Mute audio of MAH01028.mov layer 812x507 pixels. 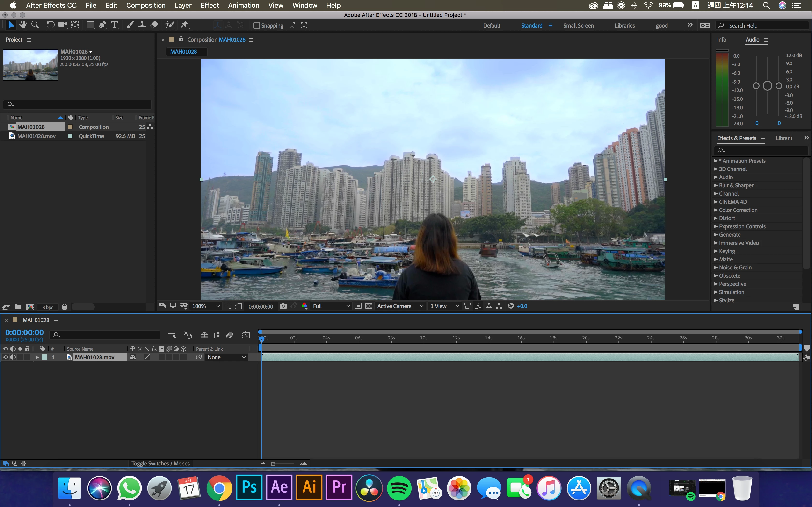coord(13,358)
